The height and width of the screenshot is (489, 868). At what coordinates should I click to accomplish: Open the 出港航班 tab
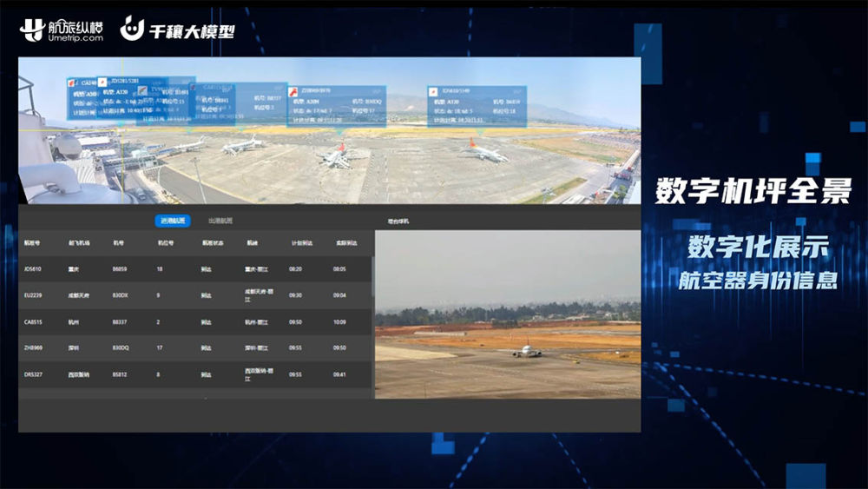(x=220, y=221)
